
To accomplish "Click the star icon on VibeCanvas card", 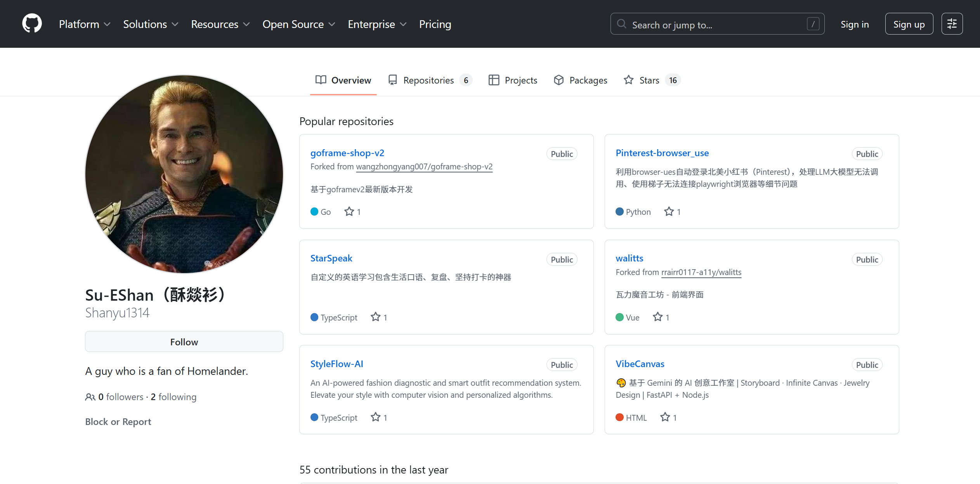I will tap(665, 417).
